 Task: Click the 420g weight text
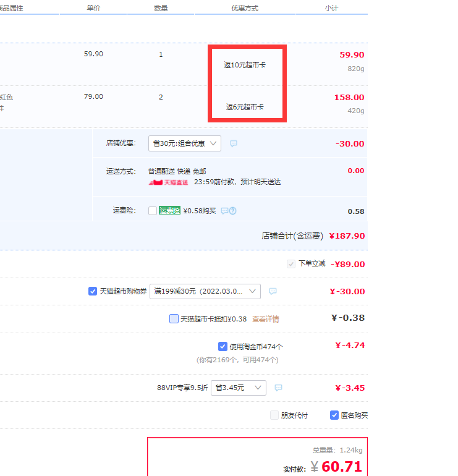356,111
